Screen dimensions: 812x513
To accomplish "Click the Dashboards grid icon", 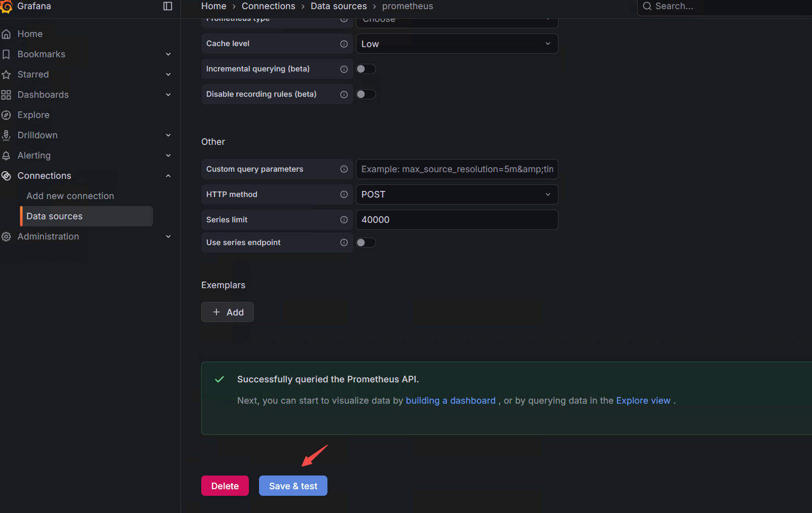I will pos(6,95).
